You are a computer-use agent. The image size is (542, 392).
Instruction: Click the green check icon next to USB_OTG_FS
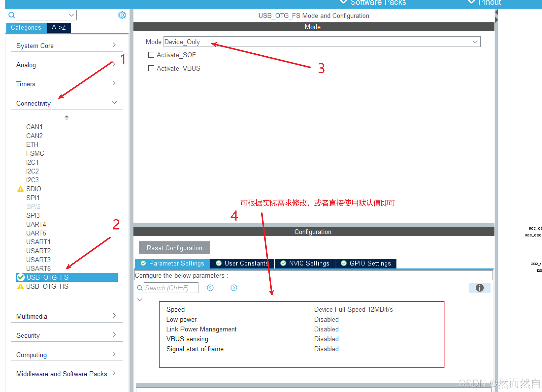click(x=21, y=277)
